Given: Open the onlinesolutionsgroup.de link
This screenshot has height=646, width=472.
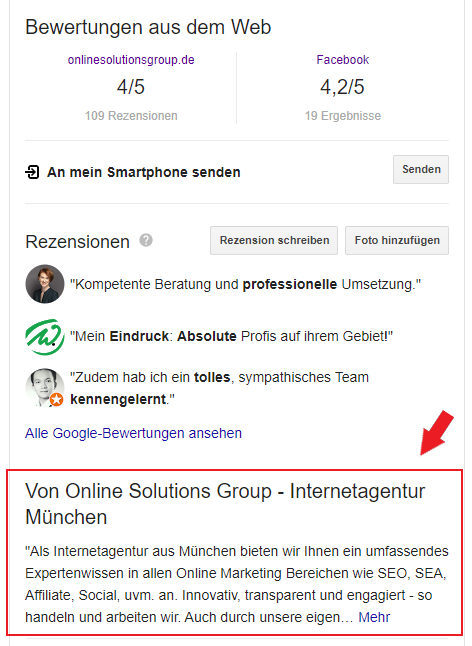Looking at the screenshot, I should click(131, 60).
